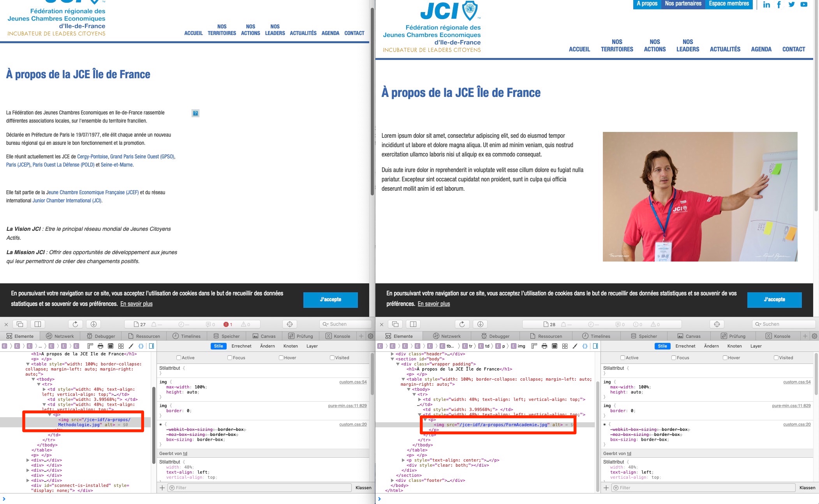Screen dimensions: 819x504
Task: Check Visited pseudo-class in left inspector
Action: 332,358
